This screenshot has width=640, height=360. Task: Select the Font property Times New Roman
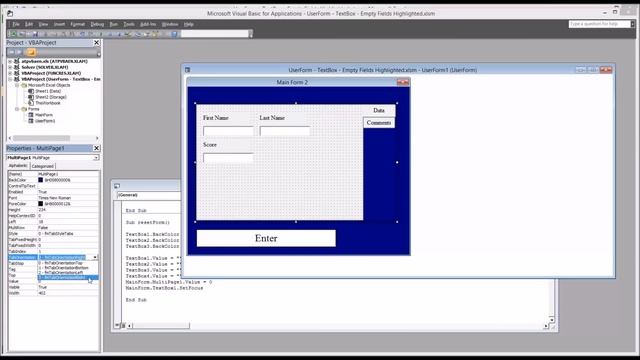(54, 198)
